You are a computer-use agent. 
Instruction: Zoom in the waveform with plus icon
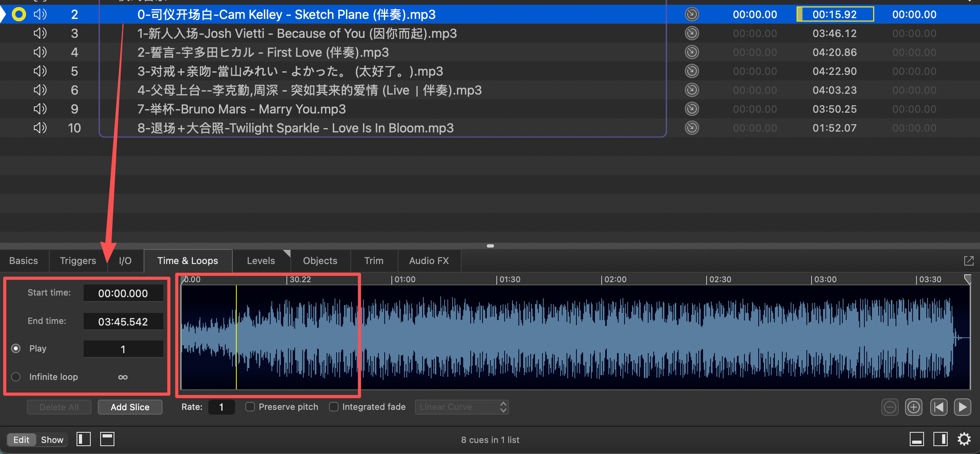tap(914, 407)
